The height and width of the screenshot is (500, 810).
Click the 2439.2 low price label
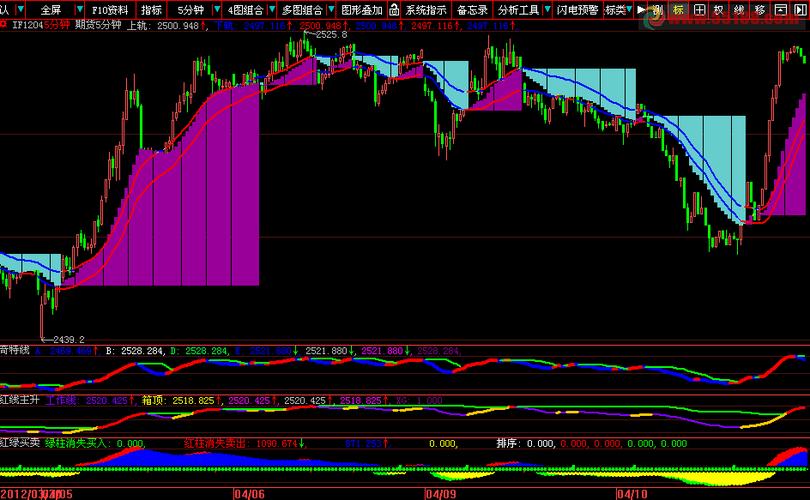[69, 339]
